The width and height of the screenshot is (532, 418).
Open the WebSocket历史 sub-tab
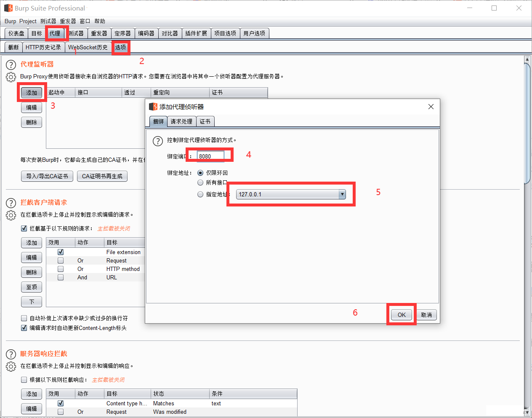click(x=88, y=47)
